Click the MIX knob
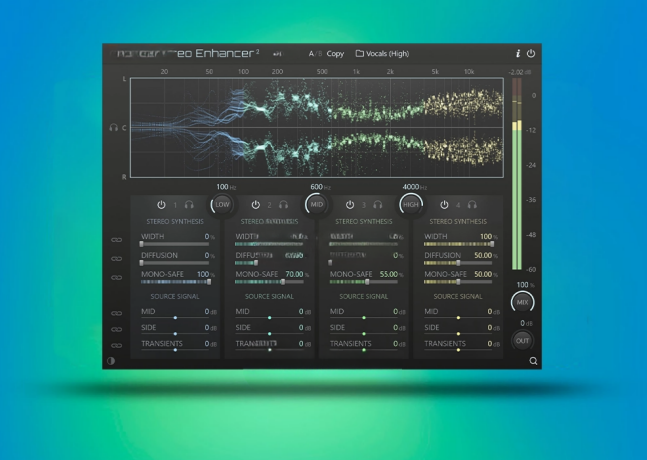Viewport: 647px width, 460px height. 522,302
